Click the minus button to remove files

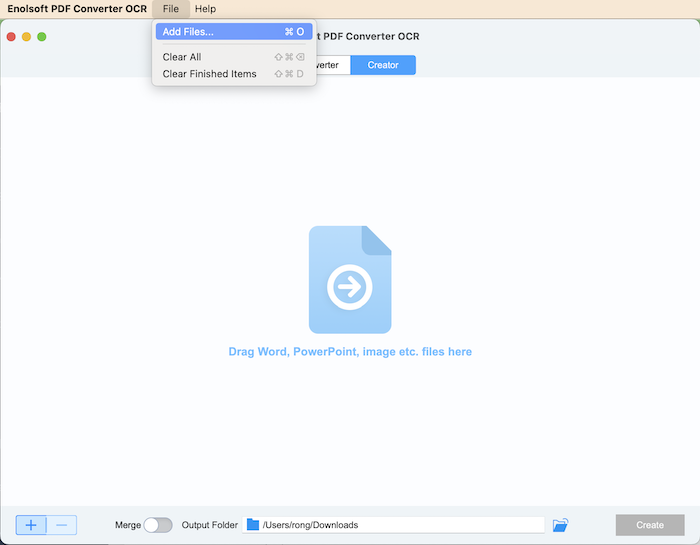coord(62,525)
